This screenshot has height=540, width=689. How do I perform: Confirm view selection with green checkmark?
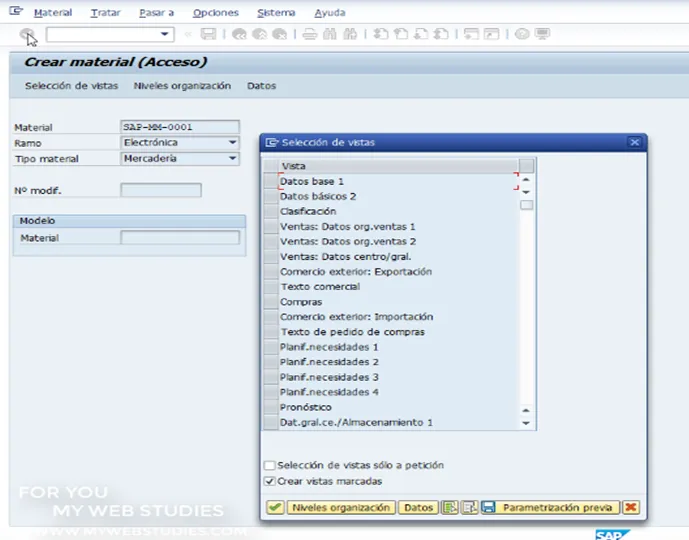[275, 507]
